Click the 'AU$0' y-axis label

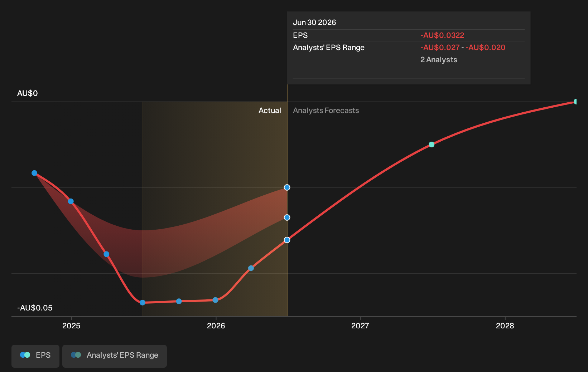27,93
